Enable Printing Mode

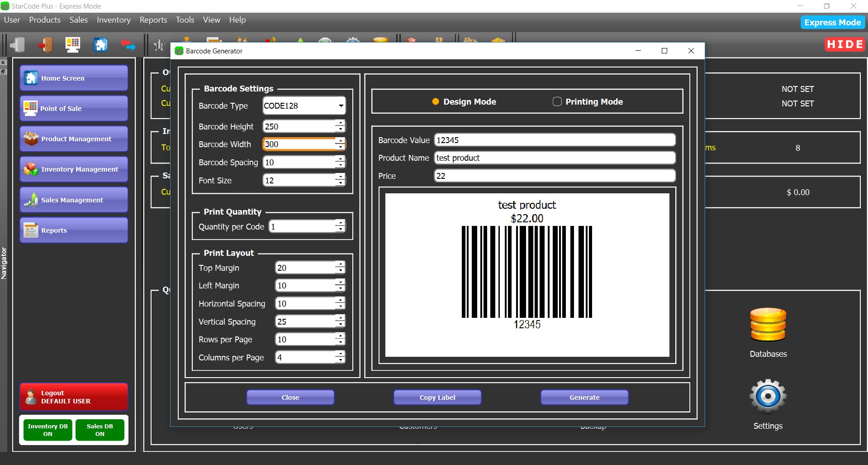point(557,101)
